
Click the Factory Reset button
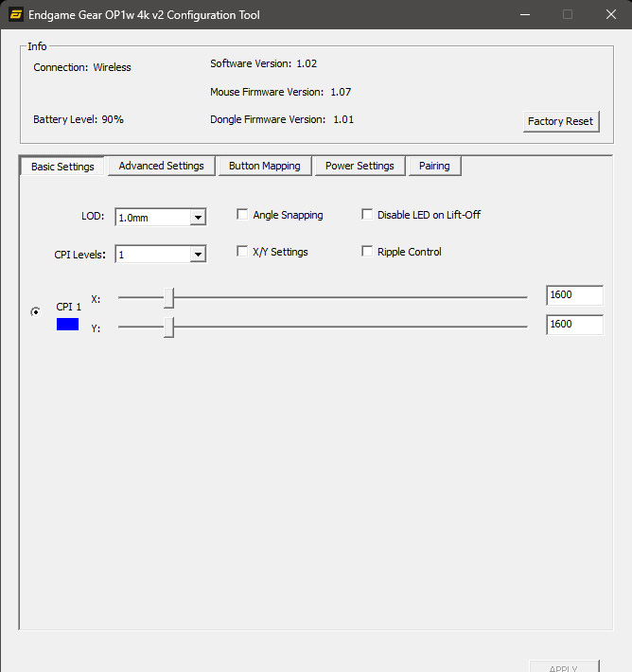point(560,121)
